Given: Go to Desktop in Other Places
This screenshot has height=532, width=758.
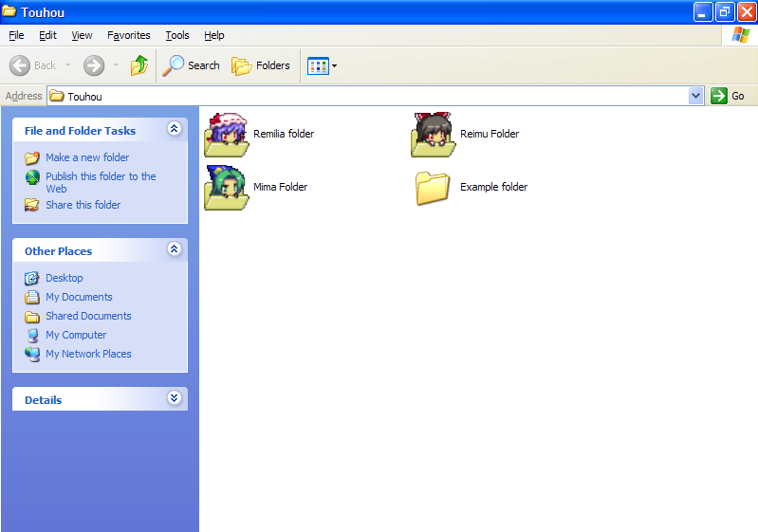Looking at the screenshot, I should pos(65,278).
